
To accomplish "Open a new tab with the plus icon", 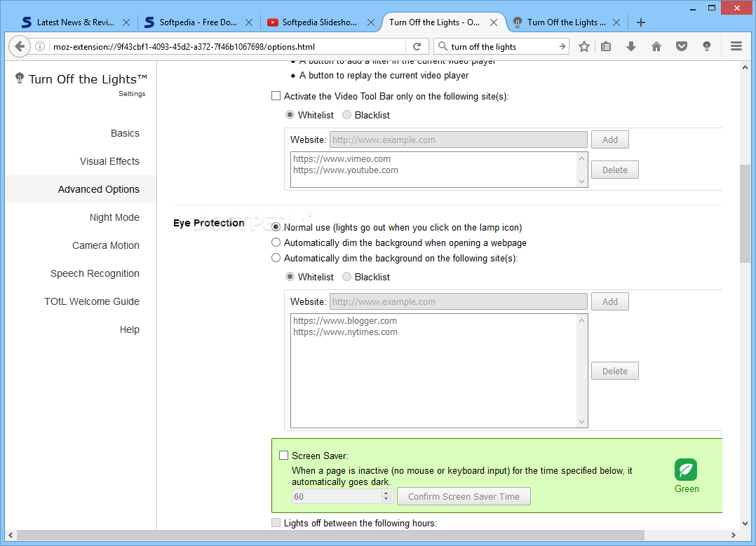I will (641, 22).
